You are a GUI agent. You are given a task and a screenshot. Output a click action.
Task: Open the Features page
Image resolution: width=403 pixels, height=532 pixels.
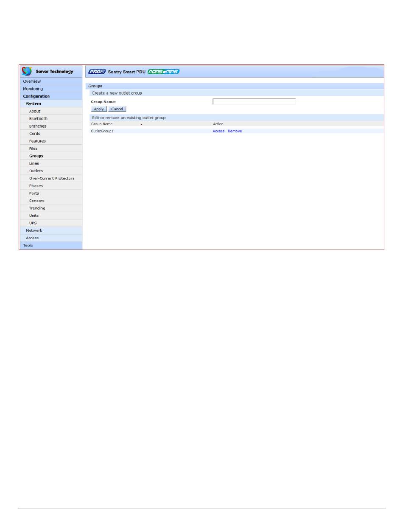[x=51, y=141]
